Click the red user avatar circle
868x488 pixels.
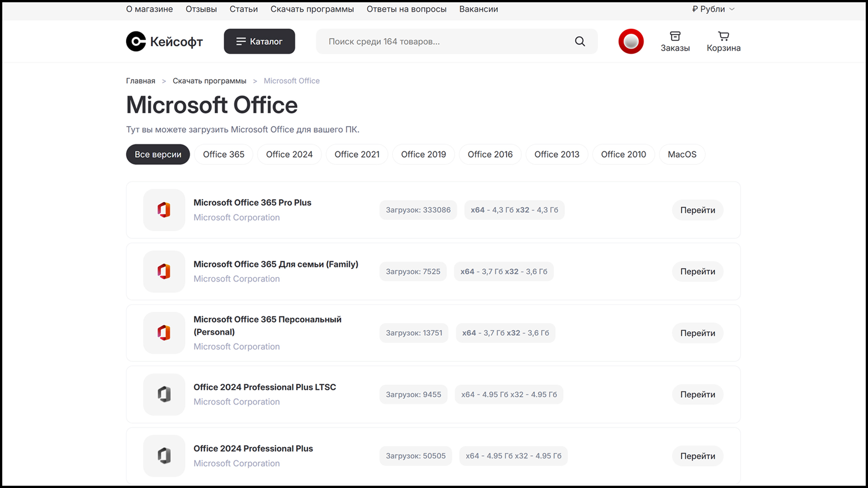631,42
